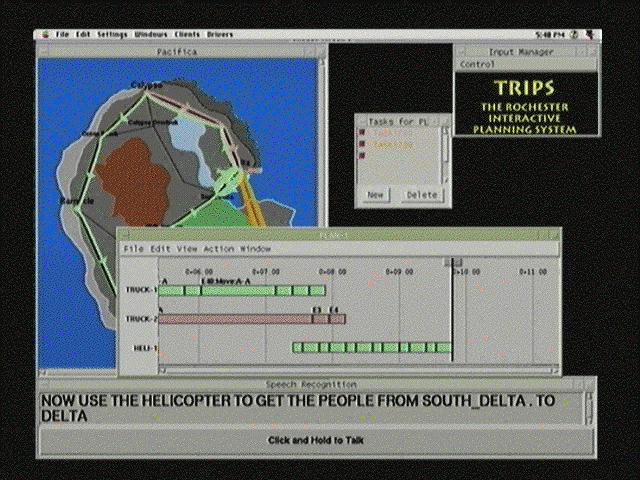
Task: Select the TRUCK-2 row label
Action: pyautogui.click(x=141, y=319)
